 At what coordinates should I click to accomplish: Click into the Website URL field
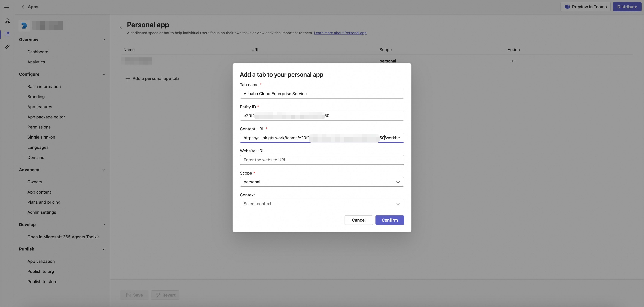pos(321,160)
